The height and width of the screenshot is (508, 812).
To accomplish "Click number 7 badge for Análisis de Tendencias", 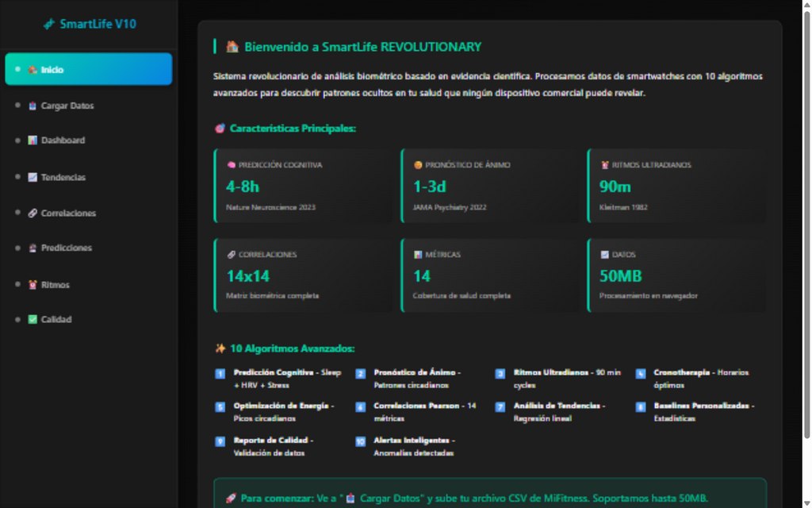I will pyautogui.click(x=500, y=407).
